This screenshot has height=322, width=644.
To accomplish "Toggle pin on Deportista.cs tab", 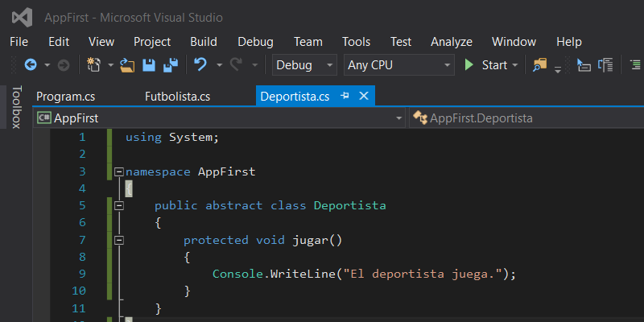I will (x=345, y=96).
